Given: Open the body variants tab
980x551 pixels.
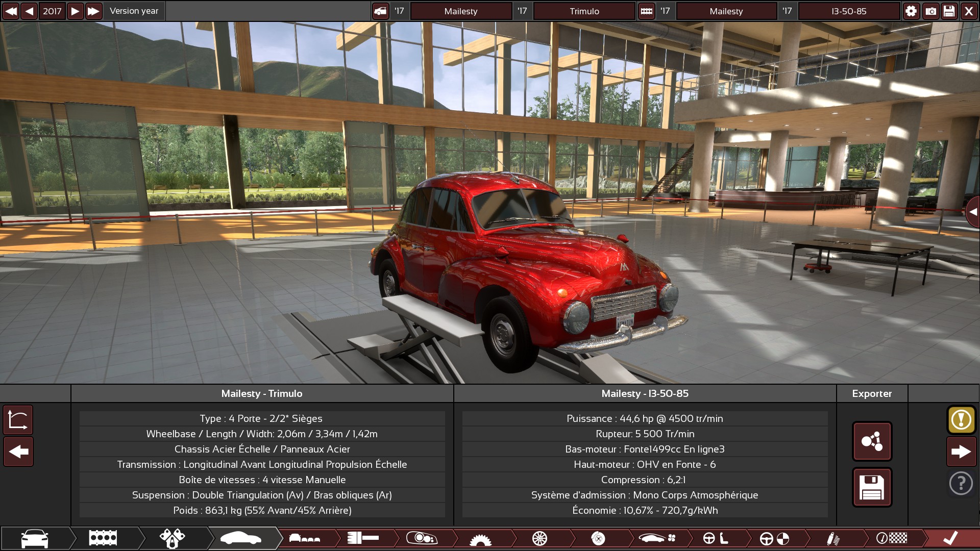Looking at the screenshot, I should [305, 538].
